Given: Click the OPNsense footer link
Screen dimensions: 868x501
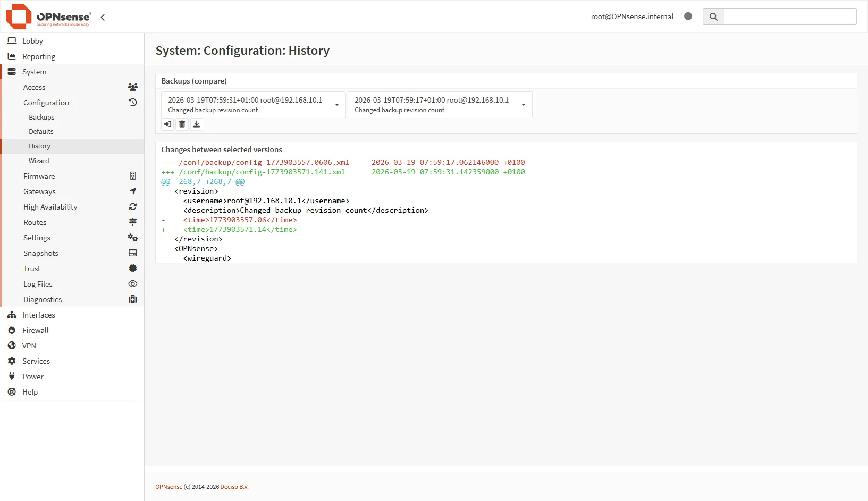Looking at the screenshot, I should pyautogui.click(x=168, y=487).
